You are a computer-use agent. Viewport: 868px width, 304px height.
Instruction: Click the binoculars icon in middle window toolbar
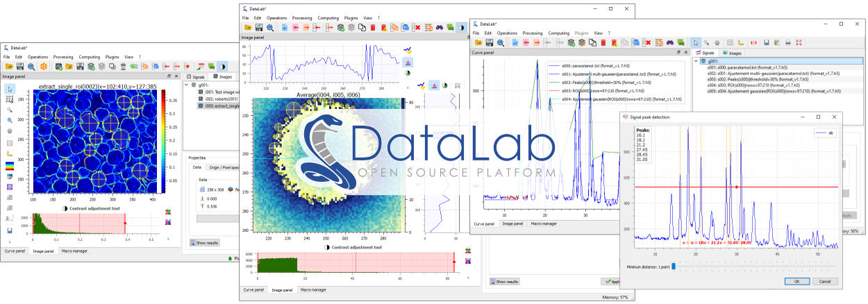coord(440,28)
